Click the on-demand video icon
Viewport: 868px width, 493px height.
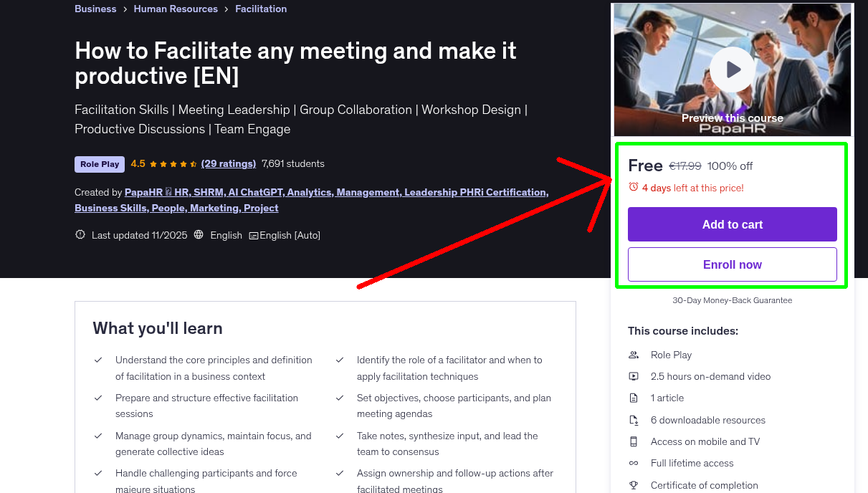[634, 376]
